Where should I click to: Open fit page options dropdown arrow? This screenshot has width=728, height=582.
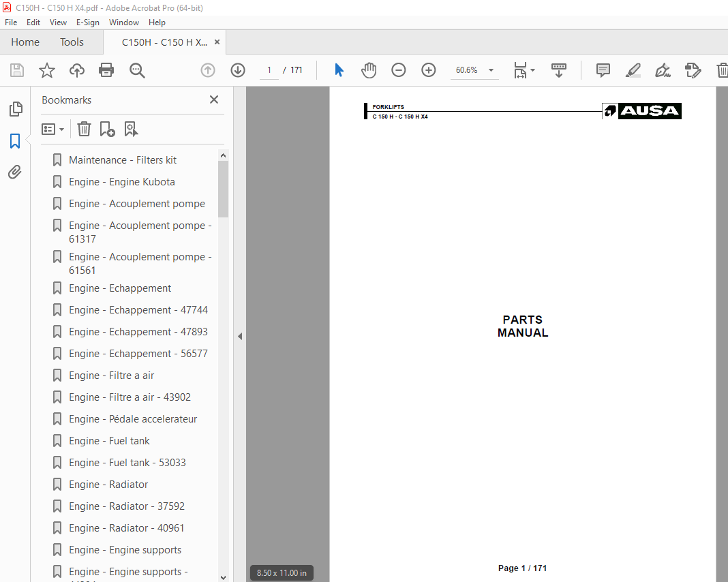[532, 70]
